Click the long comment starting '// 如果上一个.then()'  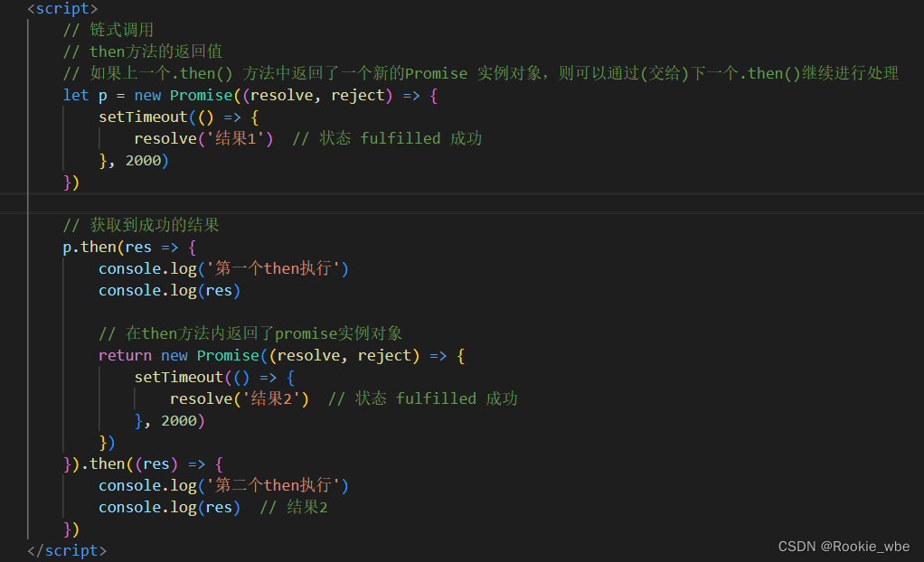tap(480, 73)
